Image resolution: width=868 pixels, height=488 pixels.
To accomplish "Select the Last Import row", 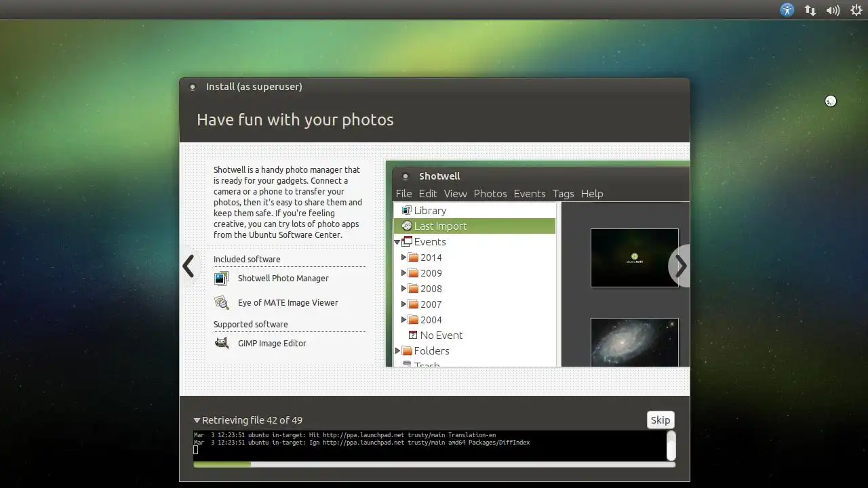I will (475, 226).
